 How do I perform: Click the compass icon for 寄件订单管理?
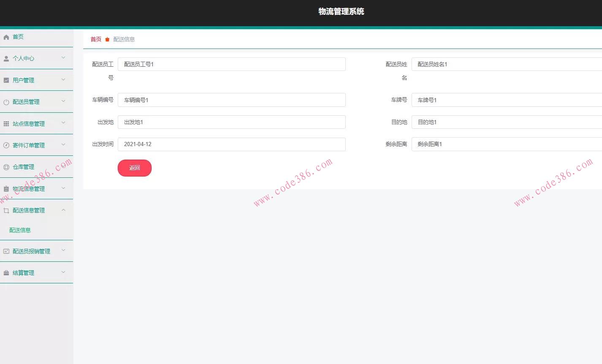[x=6, y=145]
